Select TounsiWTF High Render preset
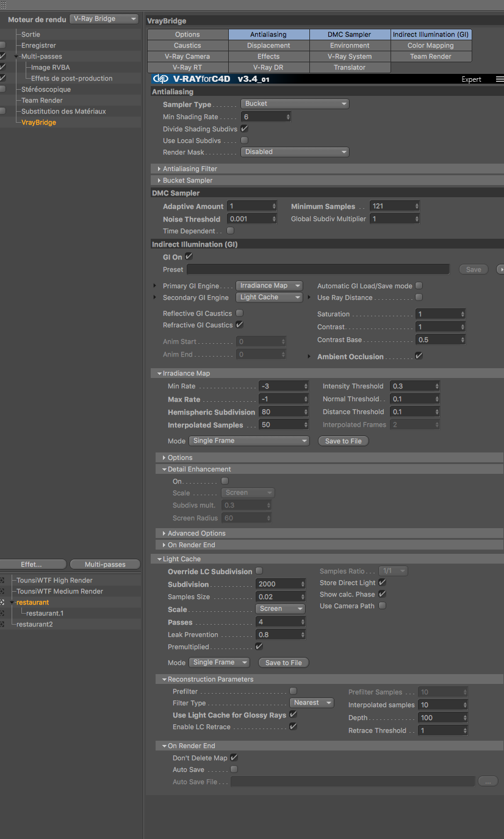This screenshot has height=839, width=504. (x=54, y=581)
